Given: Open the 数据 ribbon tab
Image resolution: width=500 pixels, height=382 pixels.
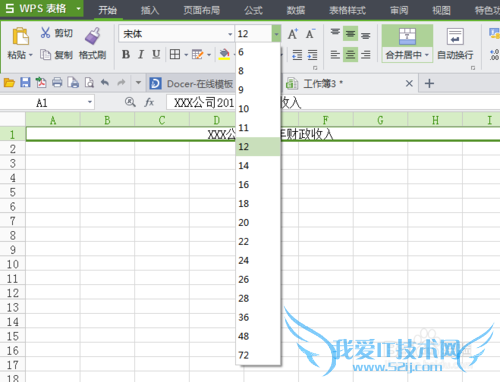Looking at the screenshot, I should click(x=296, y=10).
